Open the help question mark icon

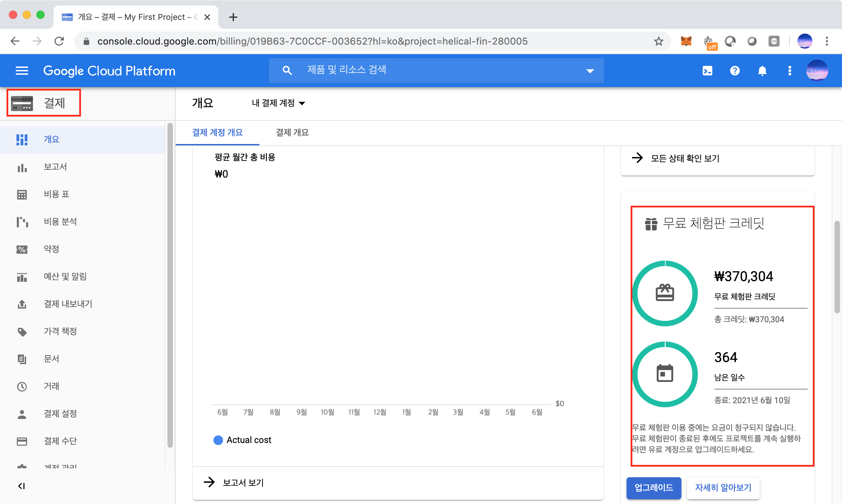pos(735,71)
